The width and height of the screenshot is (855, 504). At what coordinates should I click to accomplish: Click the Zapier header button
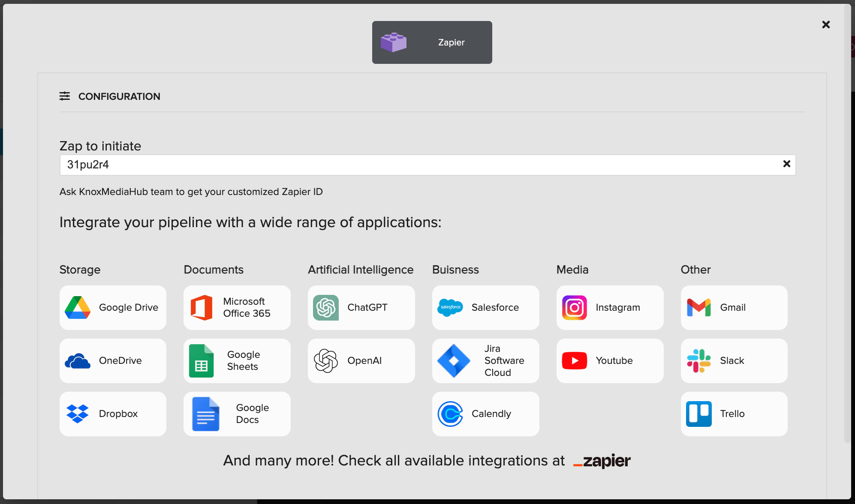pos(432,42)
